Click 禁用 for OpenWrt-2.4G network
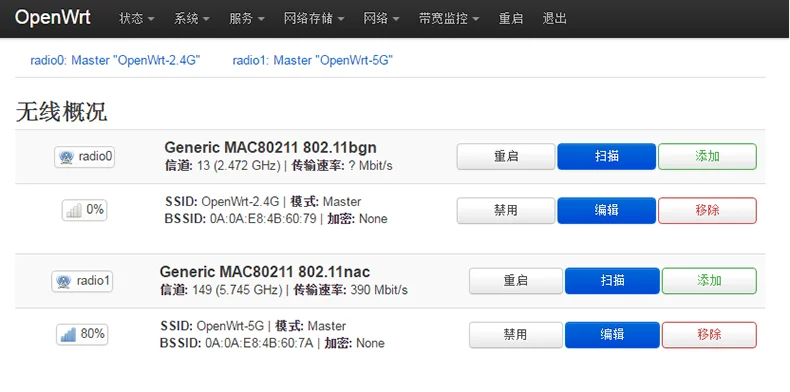790x392 pixels. pyautogui.click(x=506, y=211)
